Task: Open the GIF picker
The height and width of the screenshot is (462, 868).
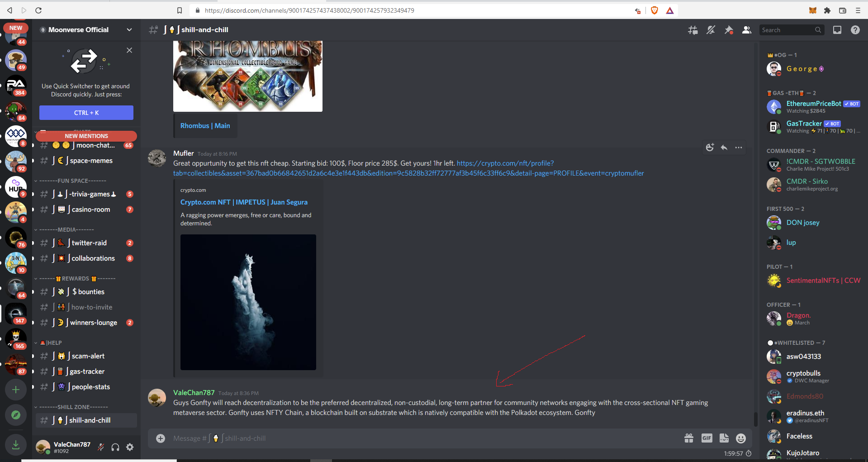Action: click(707, 438)
